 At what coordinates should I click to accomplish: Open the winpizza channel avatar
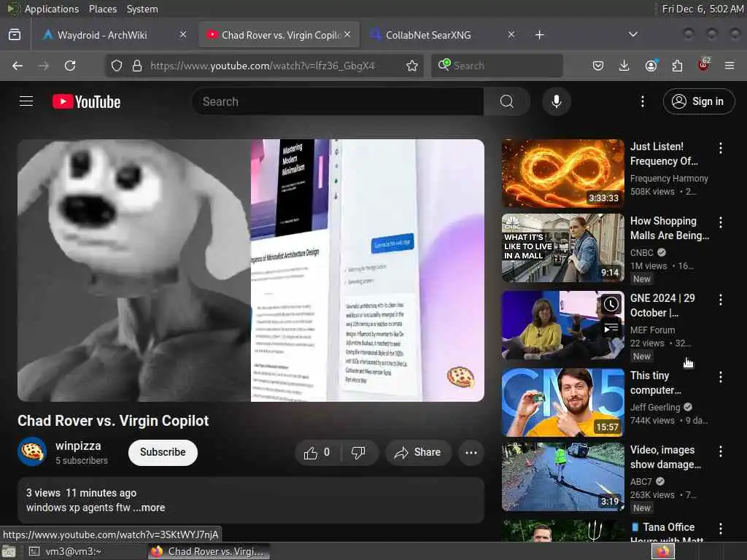point(32,451)
